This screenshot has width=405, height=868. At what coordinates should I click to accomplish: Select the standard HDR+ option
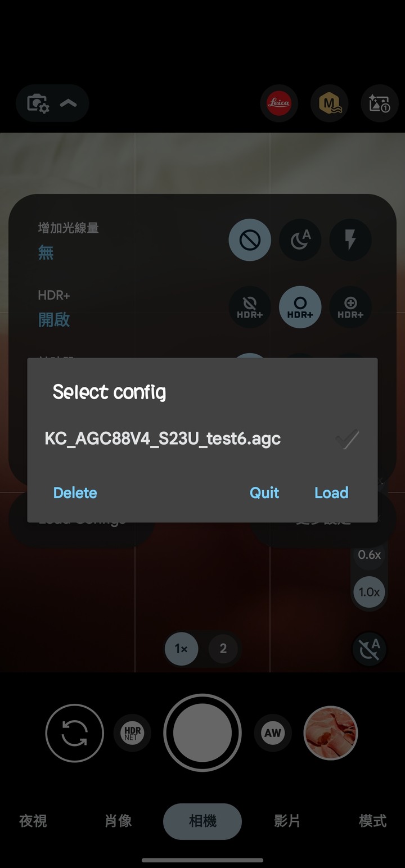[x=300, y=308]
